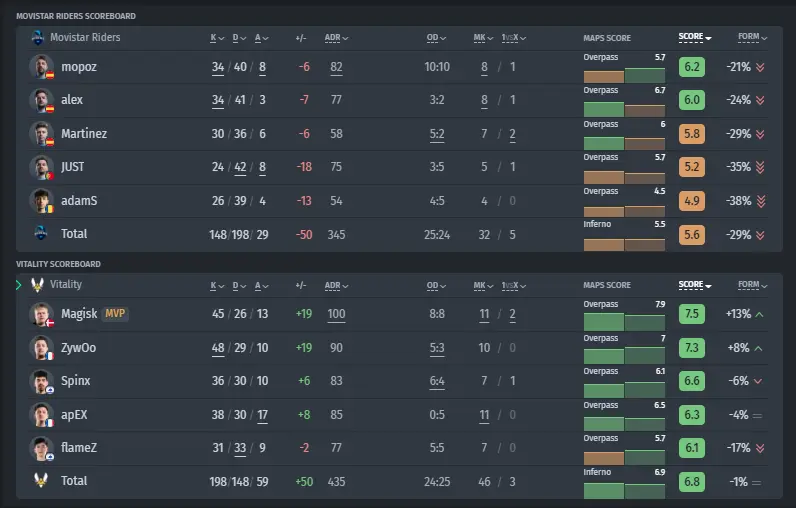Viewport: 796px width, 508px height.
Task: Sort Vitality table by MK
Action: (483, 286)
